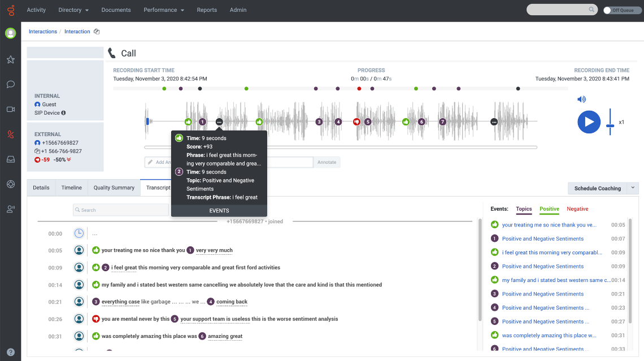The image size is (644, 361).
Task: Open the Schedule Coaching dropdown arrow
Action: click(633, 188)
